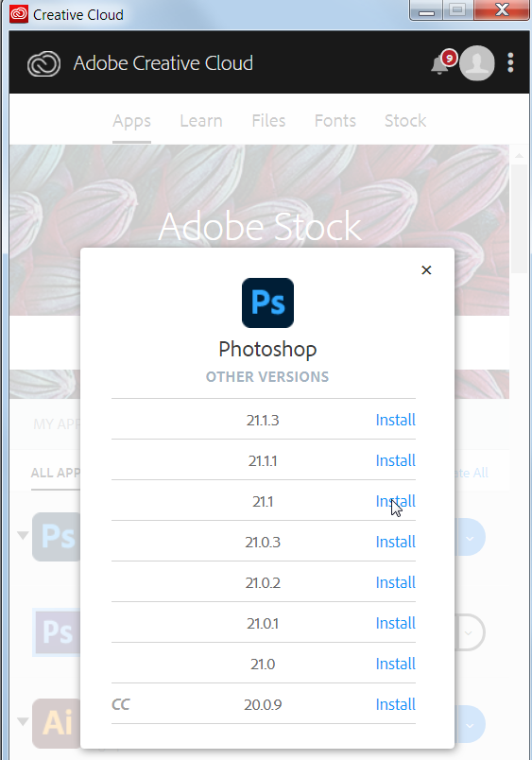Image resolution: width=532 pixels, height=760 pixels.
Task: Install Photoshop version 21.1.3
Action: [395, 420]
